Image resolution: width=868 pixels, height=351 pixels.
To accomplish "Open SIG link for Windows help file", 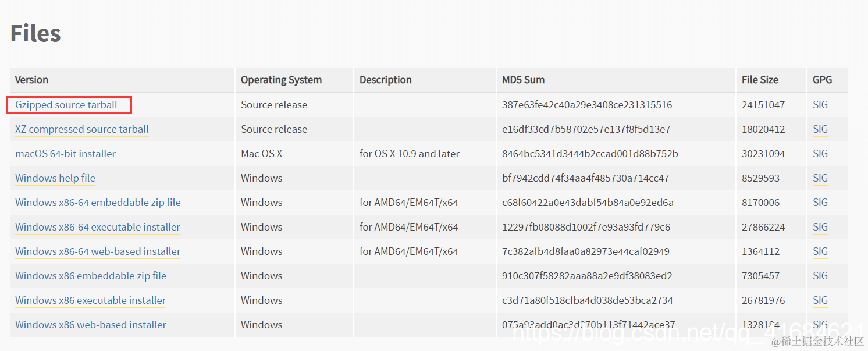I will [x=820, y=178].
